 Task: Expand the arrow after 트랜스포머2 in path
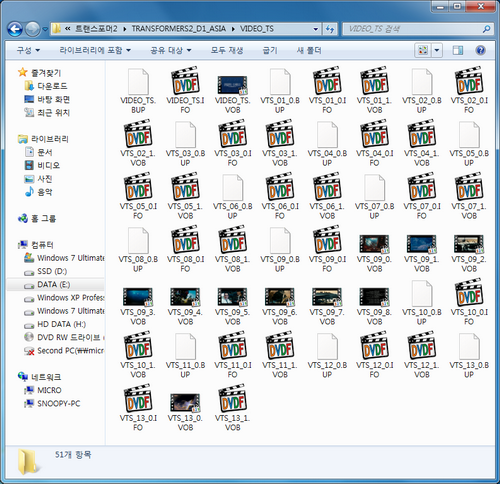pos(125,29)
